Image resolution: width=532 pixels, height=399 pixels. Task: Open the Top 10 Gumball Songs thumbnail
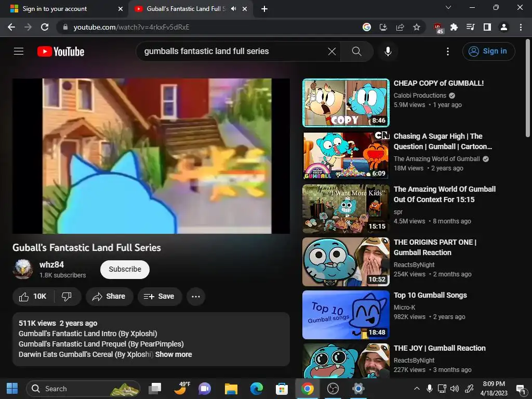[345, 315]
